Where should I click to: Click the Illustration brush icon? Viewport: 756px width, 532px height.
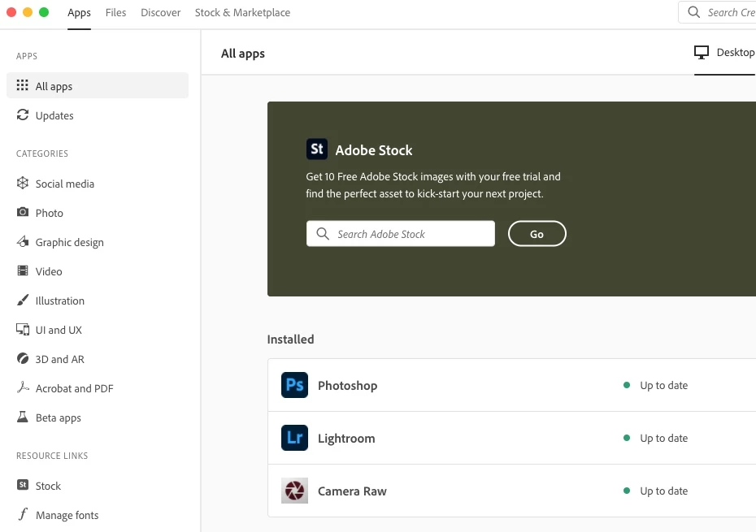point(23,300)
